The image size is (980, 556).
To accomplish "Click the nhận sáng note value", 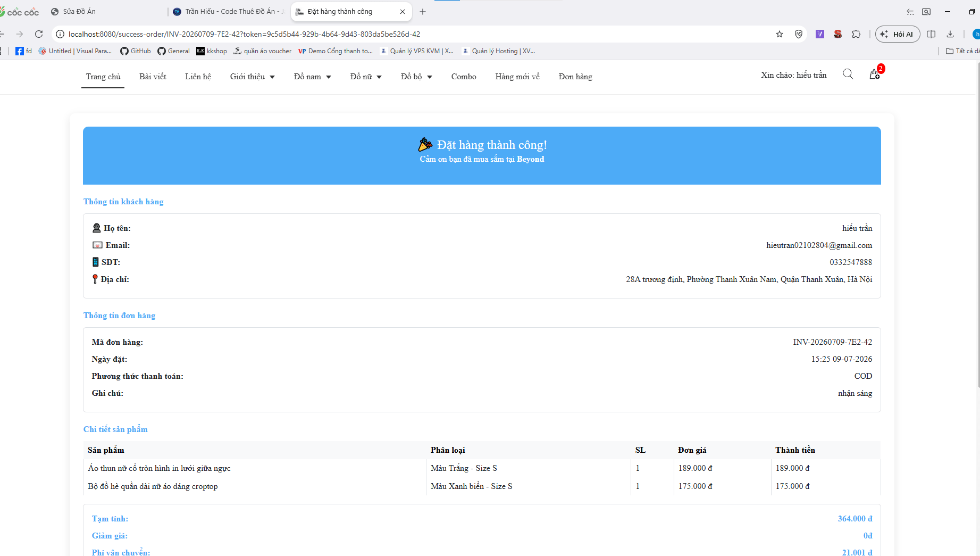I will point(855,393).
